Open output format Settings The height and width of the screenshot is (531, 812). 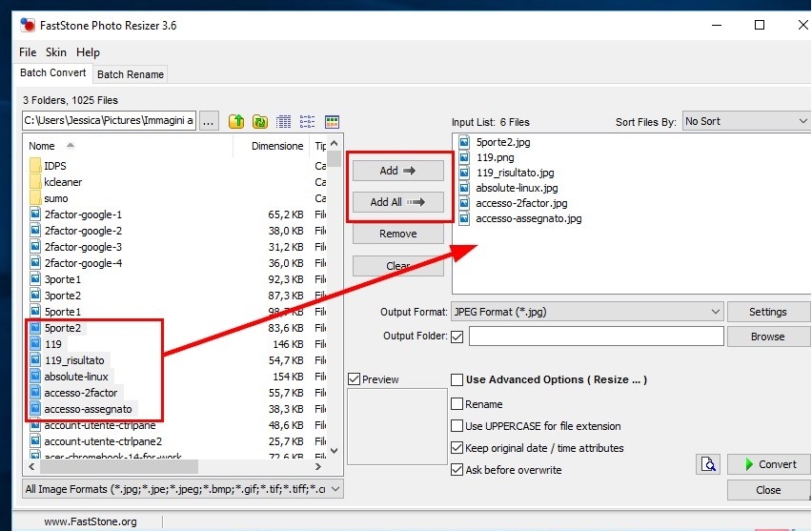click(x=768, y=312)
